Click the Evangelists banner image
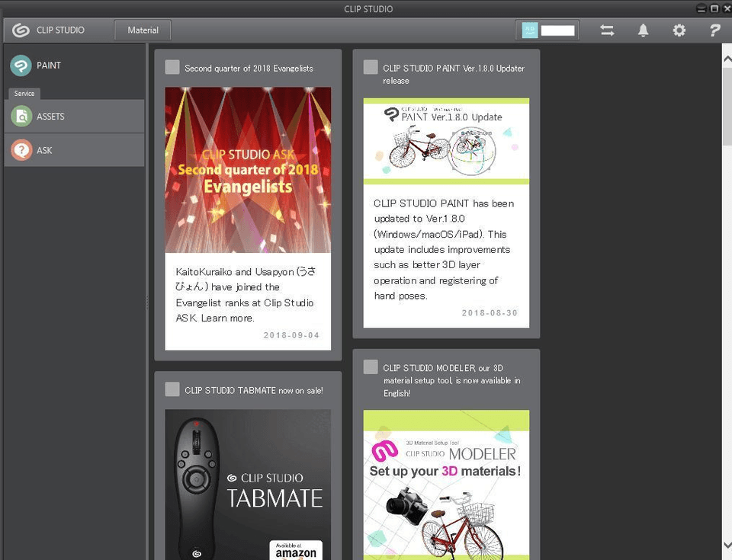Screen dimensions: 732x560 (x=248, y=169)
